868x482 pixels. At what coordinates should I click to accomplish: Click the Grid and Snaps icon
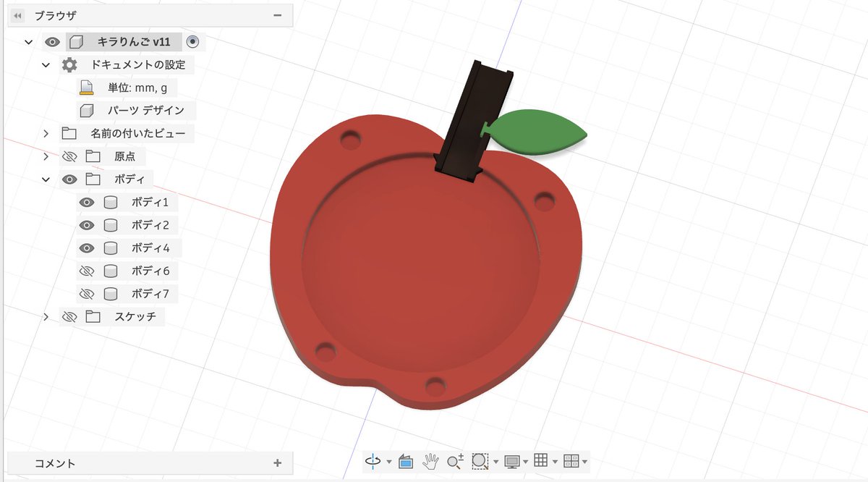[541, 461]
